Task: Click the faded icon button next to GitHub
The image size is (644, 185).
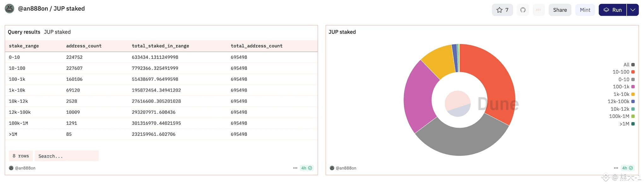Action: pyautogui.click(x=539, y=10)
